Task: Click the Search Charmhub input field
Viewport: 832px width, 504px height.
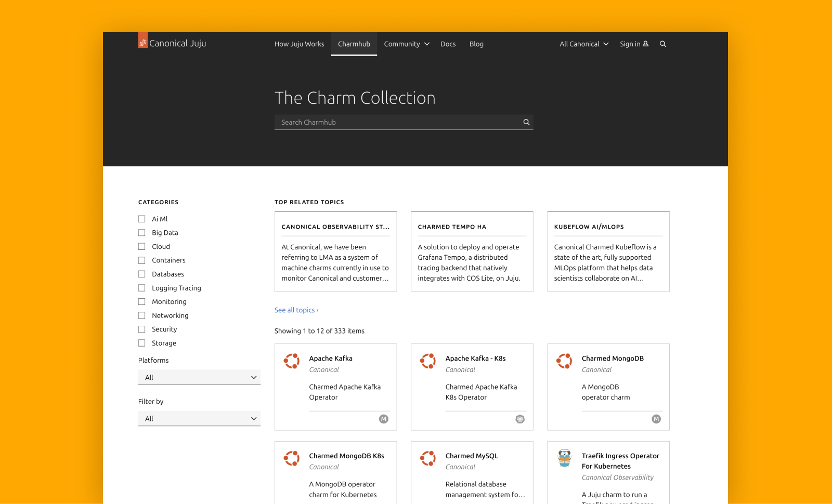Action: [404, 122]
